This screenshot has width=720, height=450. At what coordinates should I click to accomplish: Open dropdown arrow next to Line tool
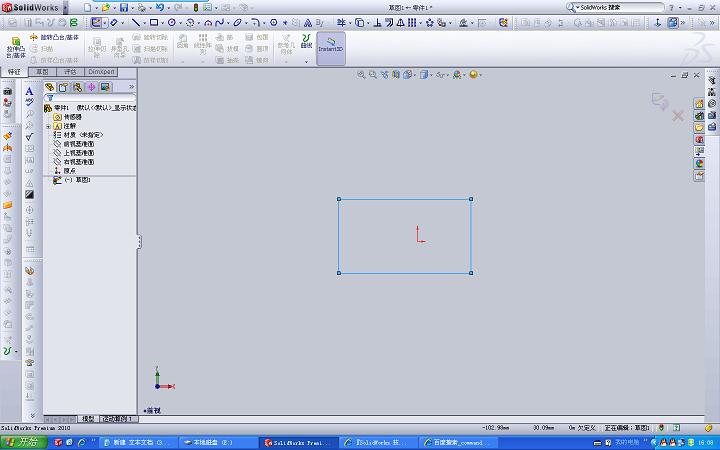(145, 22)
